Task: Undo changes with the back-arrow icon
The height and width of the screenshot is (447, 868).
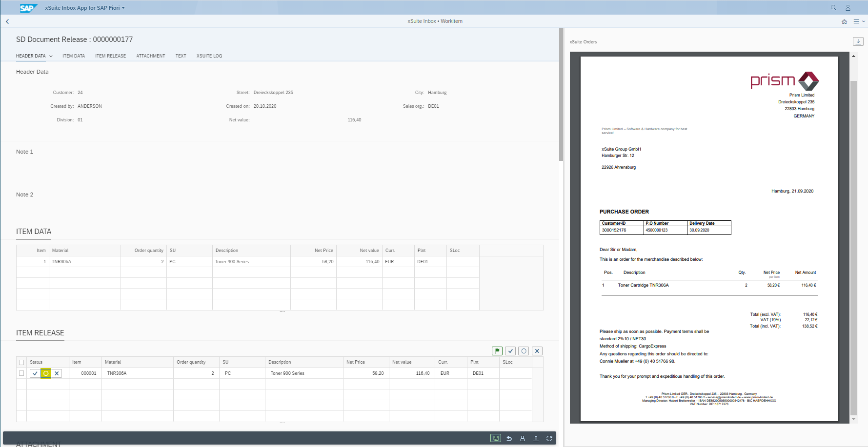Action: click(509, 438)
